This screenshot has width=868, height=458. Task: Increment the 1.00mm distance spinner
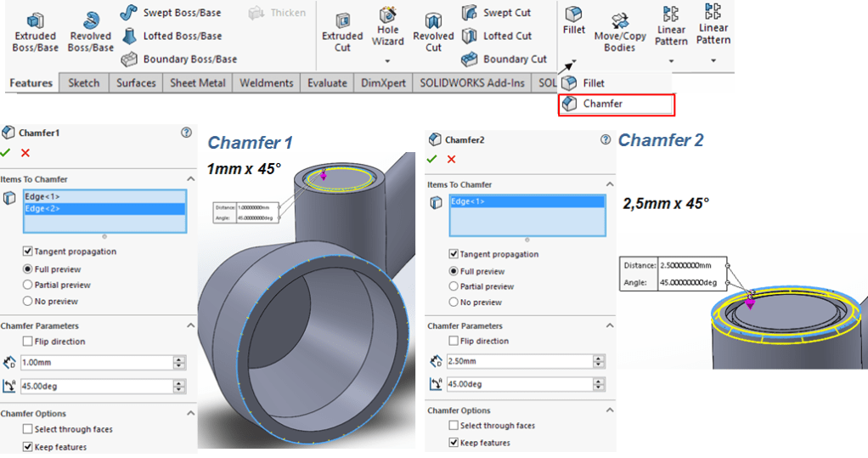tap(178, 359)
